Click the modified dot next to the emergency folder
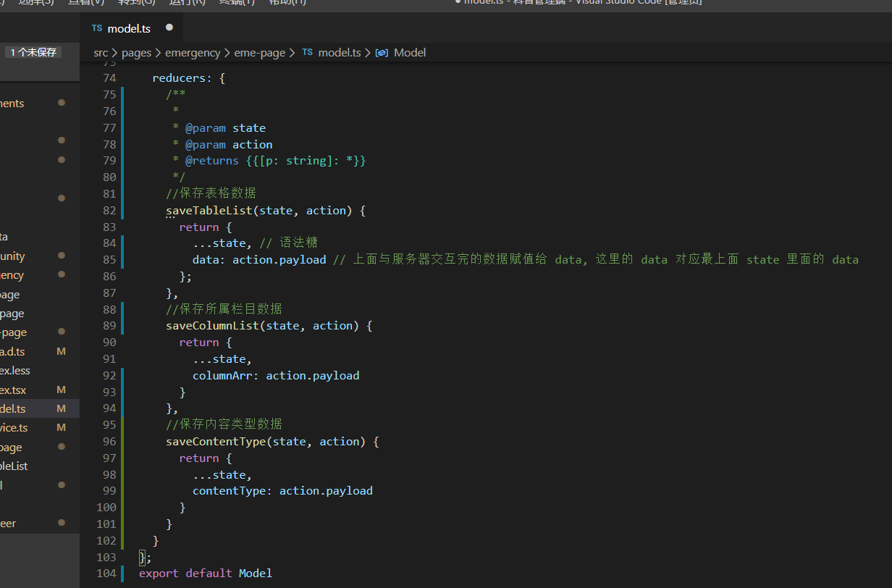 coord(62,274)
